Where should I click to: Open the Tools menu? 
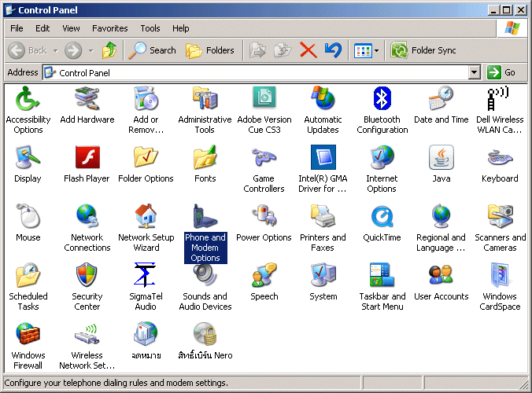pyautogui.click(x=150, y=28)
